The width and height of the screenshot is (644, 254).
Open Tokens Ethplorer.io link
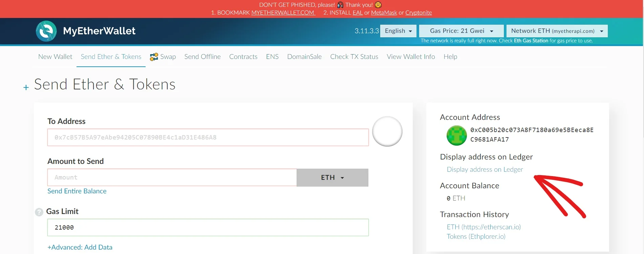click(476, 236)
